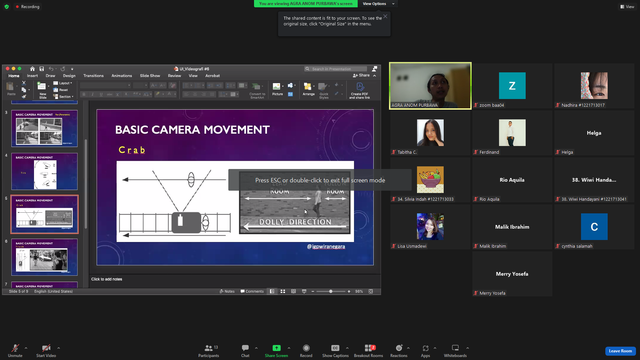The width and height of the screenshot is (640, 360).
Task: Open the Reactions menu
Action: [399, 350]
